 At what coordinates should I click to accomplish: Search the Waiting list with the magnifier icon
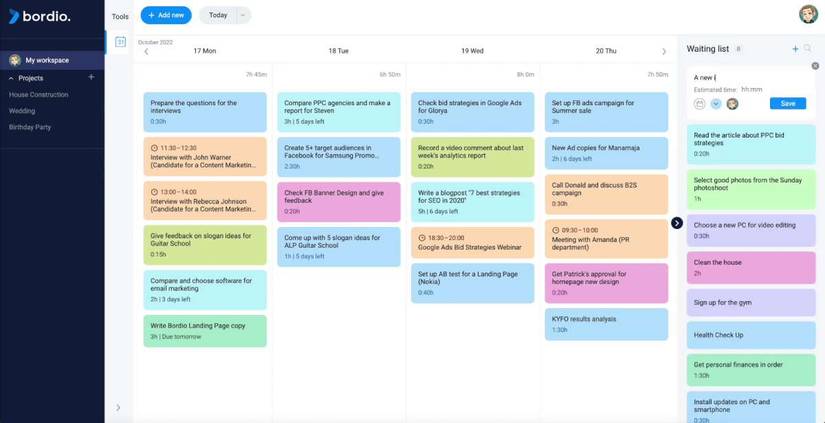(808, 49)
